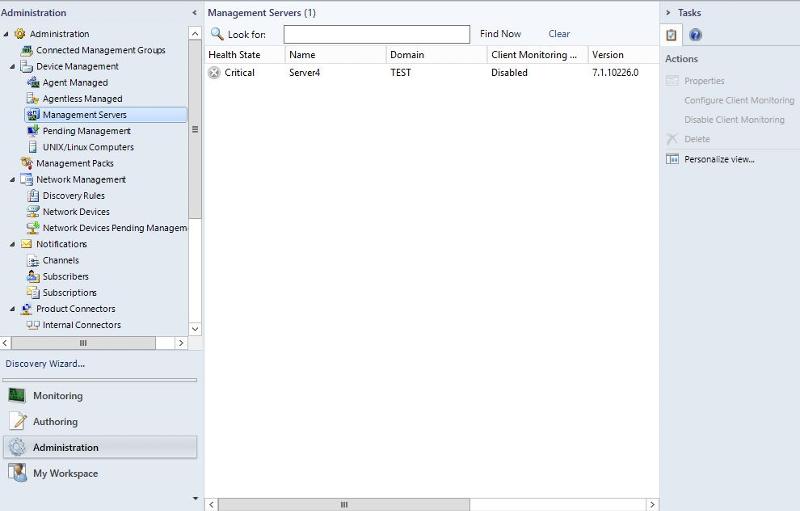Click Configure Client Monitoring action
Viewport: 800px width, 511px height.
click(x=739, y=100)
